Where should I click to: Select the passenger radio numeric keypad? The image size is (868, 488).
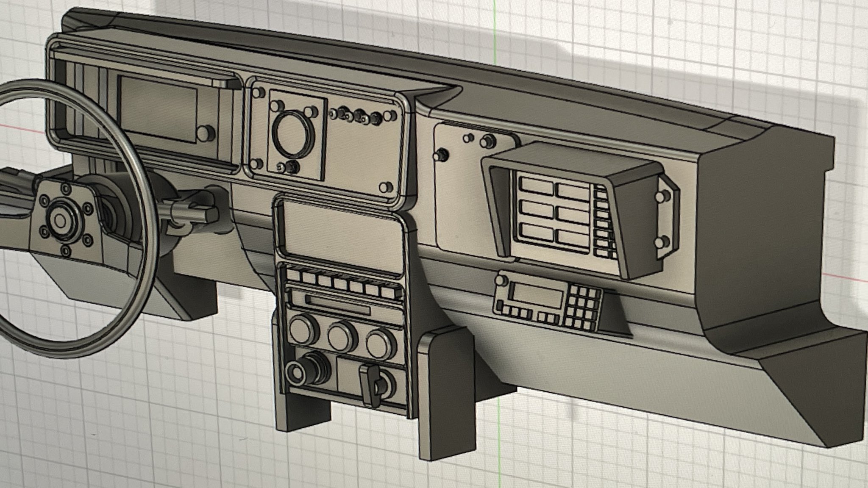(x=582, y=307)
